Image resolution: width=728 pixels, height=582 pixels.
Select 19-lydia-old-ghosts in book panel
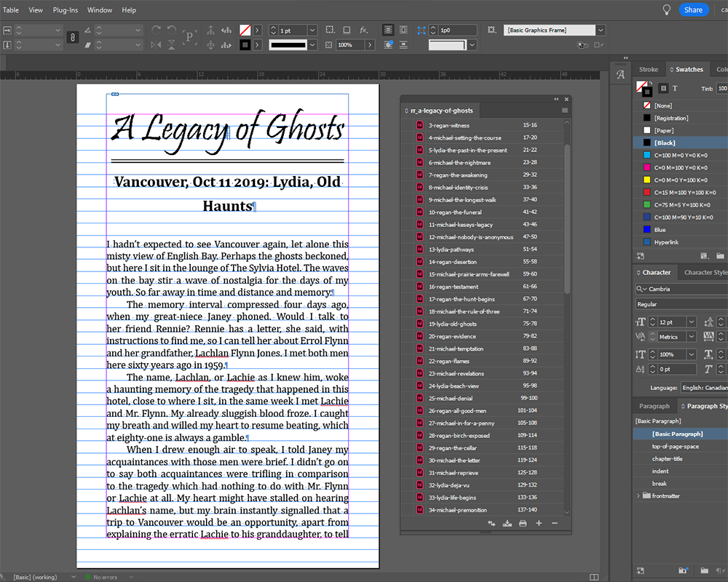483,324
